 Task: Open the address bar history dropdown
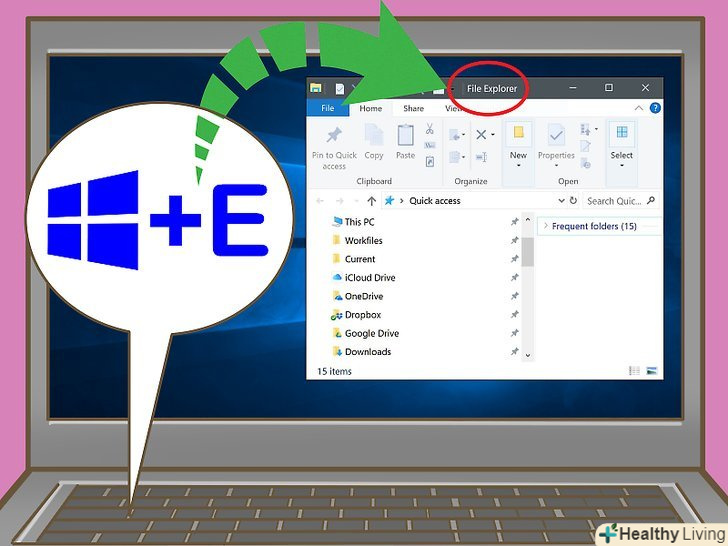(561, 201)
